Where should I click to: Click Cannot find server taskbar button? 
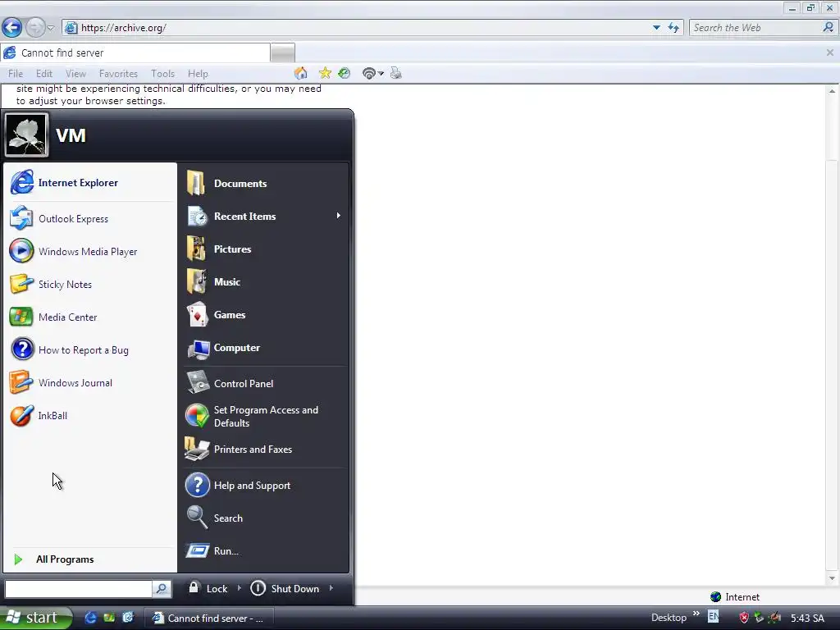(209, 619)
